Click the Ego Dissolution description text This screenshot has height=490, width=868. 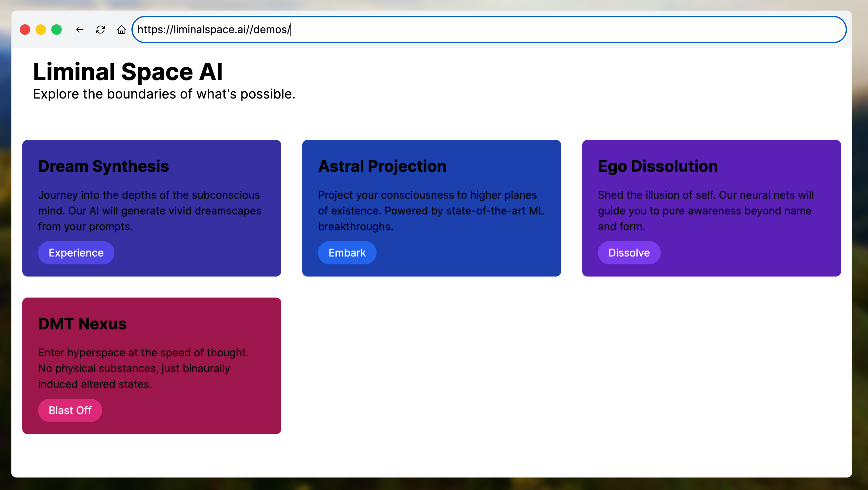[706, 211]
